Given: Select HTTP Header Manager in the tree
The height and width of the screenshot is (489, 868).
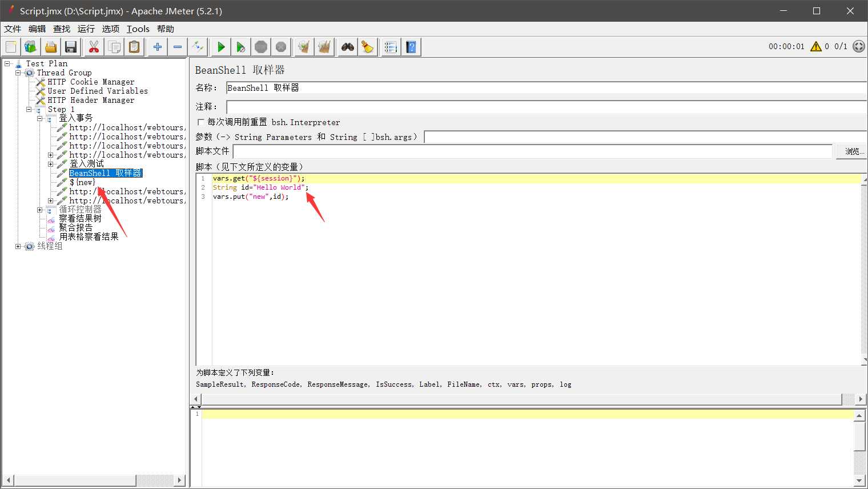Looking at the screenshot, I should [91, 100].
